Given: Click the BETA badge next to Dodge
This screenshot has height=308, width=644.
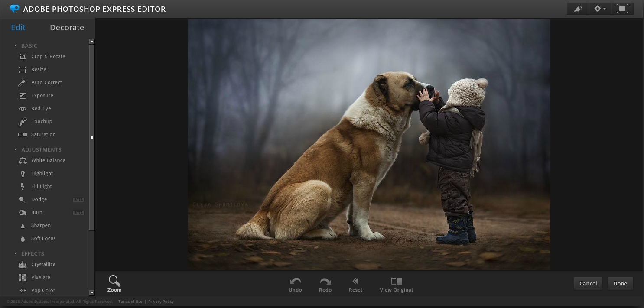Looking at the screenshot, I should point(78,200).
